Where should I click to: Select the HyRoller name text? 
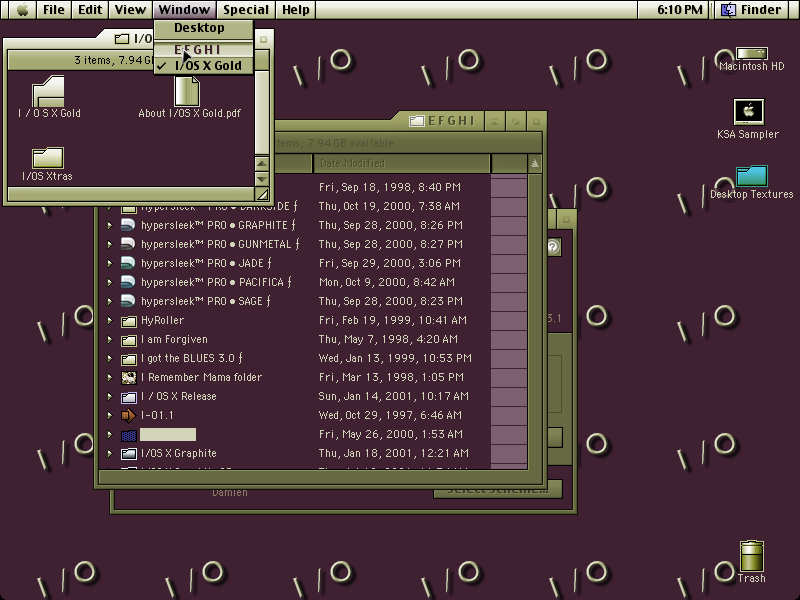pos(162,320)
